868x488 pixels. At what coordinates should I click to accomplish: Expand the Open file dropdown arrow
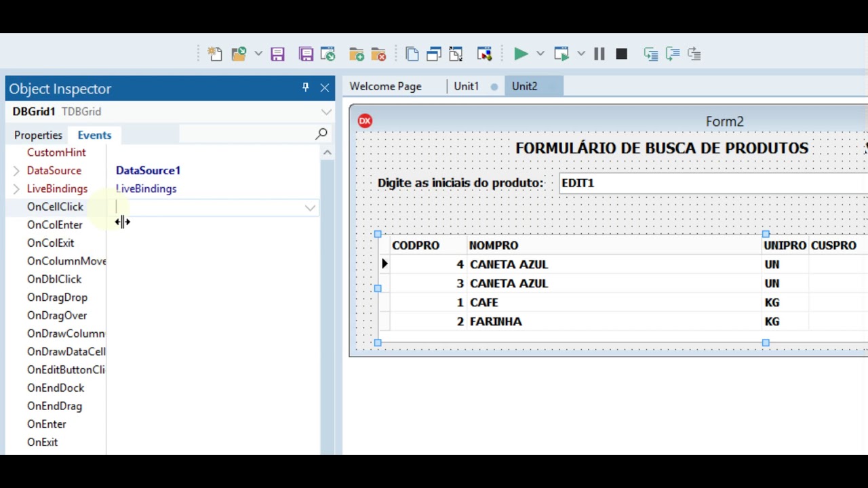pos(258,54)
